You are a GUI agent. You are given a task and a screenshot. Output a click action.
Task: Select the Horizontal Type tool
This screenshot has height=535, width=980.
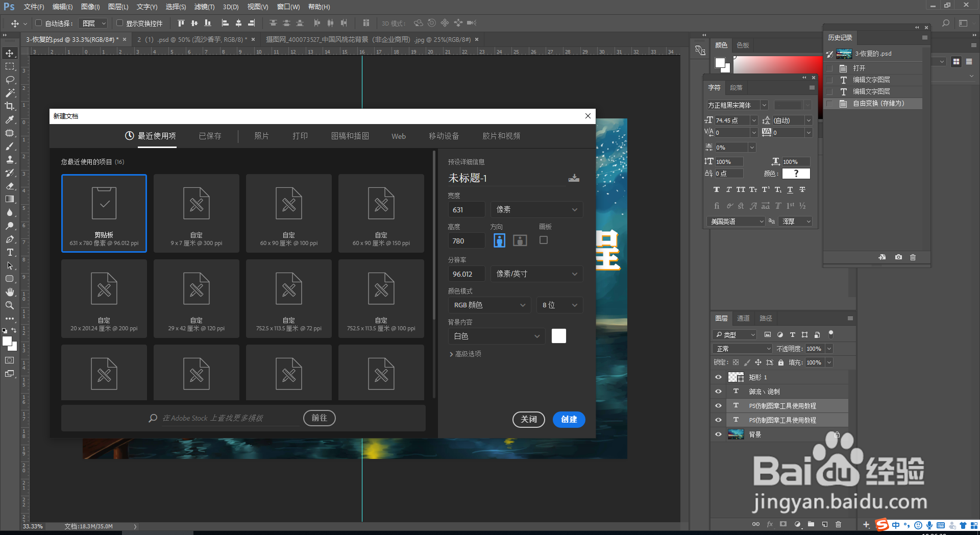10,252
